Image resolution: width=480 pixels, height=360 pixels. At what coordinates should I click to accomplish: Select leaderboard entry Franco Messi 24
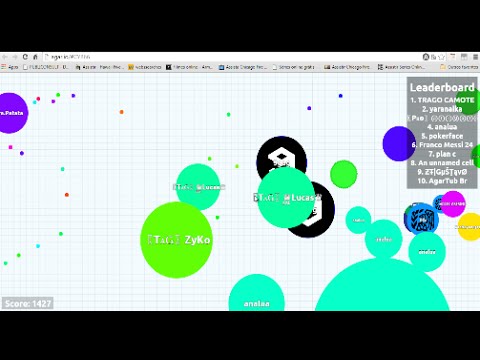pyautogui.click(x=442, y=145)
